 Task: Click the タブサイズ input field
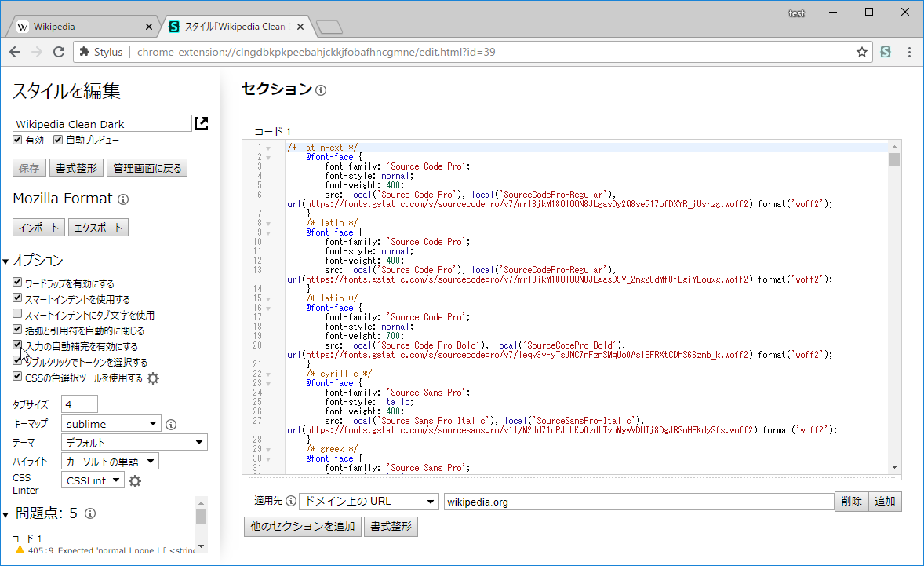point(79,404)
